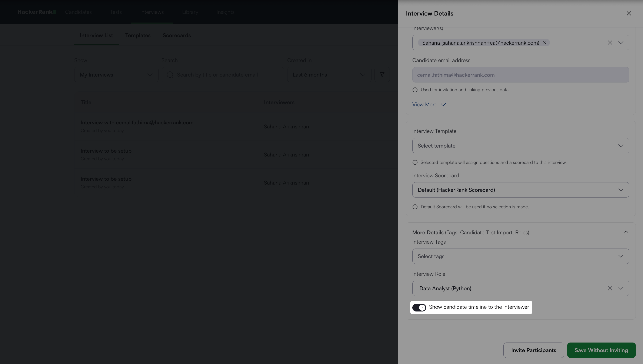
Task: Collapse the More Details section
Action: 626,232
